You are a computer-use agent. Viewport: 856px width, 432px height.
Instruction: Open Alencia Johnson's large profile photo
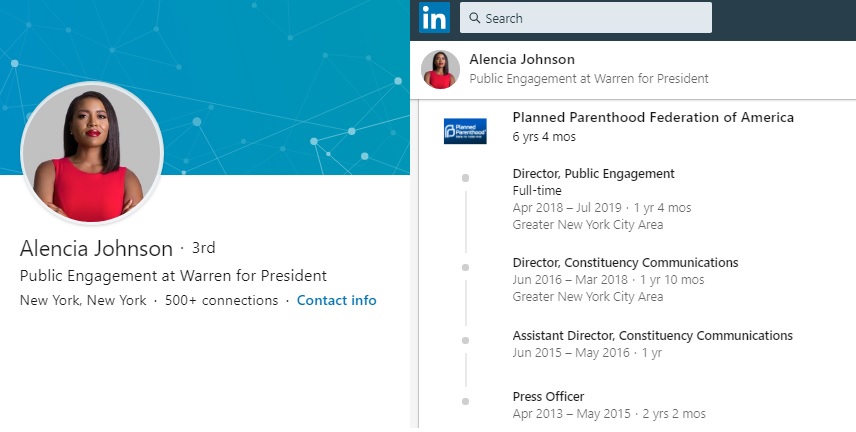pos(92,152)
